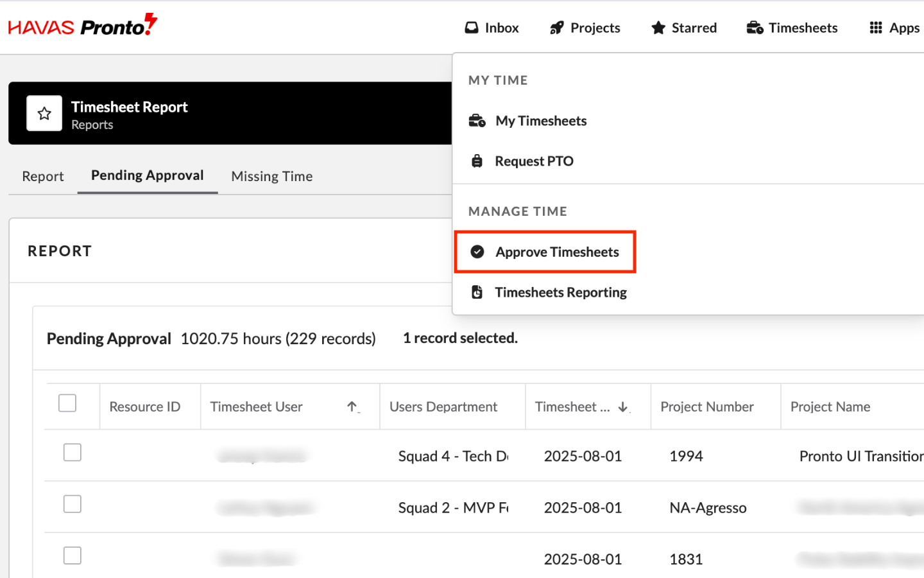Click the My Timesheets briefcase-clock icon

tap(477, 121)
